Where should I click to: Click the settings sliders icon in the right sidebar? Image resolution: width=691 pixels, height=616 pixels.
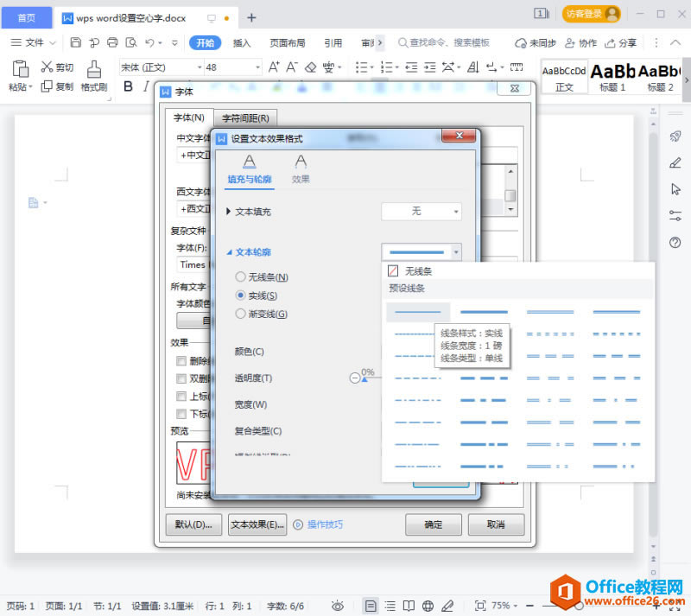675,216
